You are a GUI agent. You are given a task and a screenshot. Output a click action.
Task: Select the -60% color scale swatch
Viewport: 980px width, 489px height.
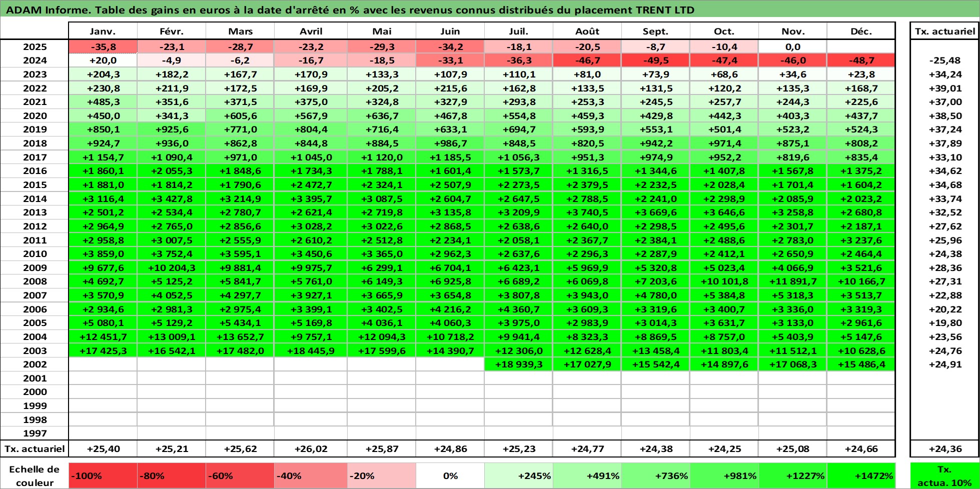(x=240, y=476)
